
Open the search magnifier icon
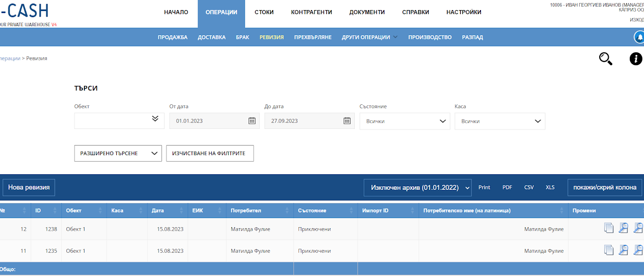click(606, 59)
